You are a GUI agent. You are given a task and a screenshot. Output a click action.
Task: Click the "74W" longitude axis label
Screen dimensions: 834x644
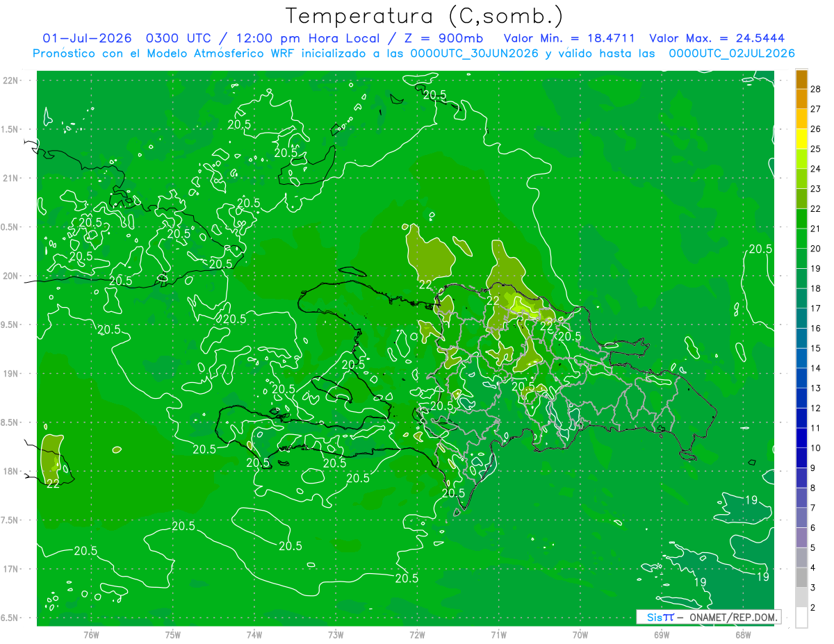click(x=254, y=635)
